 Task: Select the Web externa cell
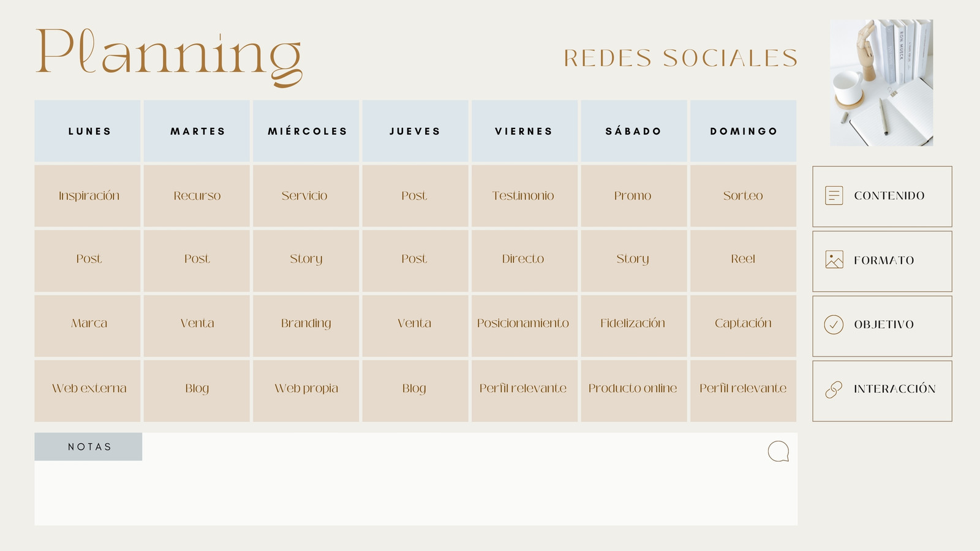88,389
